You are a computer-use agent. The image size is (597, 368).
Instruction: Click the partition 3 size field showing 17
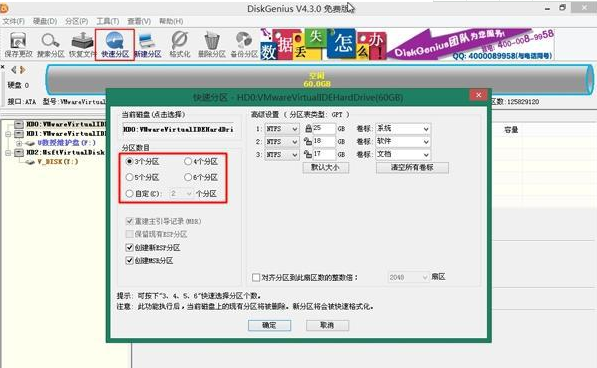coord(324,155)
